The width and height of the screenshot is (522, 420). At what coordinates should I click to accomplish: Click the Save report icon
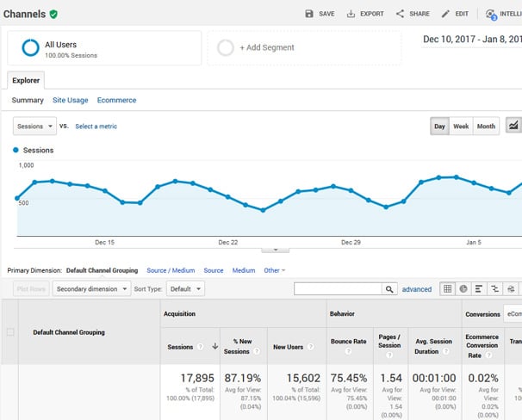(309, 14)
